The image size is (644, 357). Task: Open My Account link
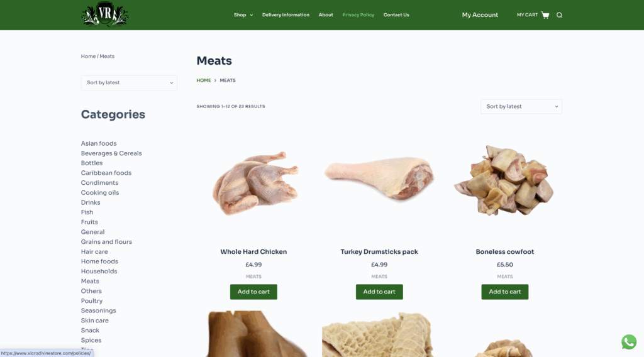[x=480, y=15]
